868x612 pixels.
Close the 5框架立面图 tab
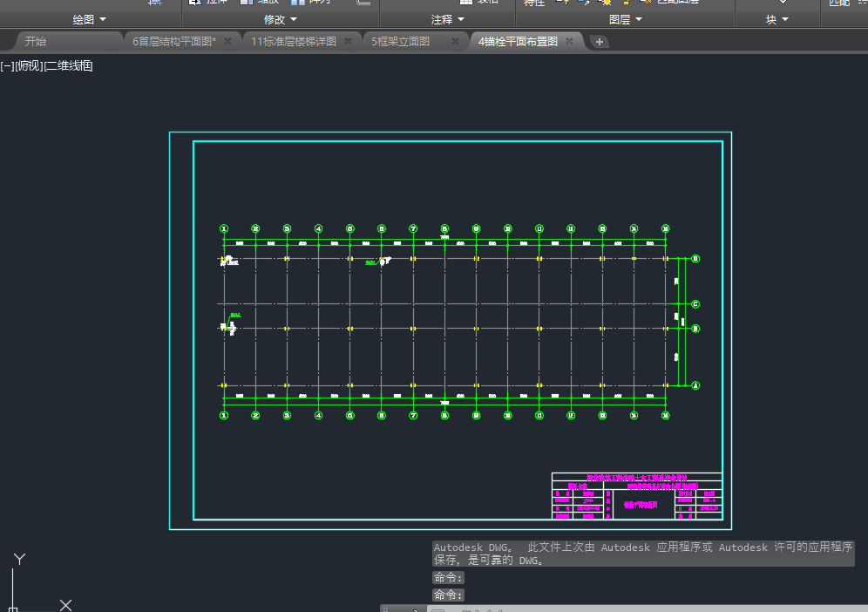point(455,42)
